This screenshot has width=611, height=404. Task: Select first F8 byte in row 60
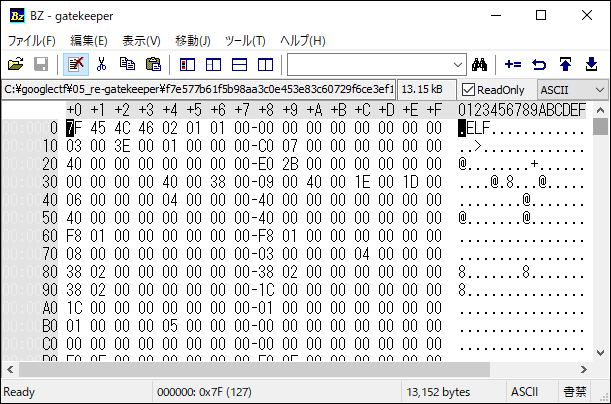click(x=74, y=236)
